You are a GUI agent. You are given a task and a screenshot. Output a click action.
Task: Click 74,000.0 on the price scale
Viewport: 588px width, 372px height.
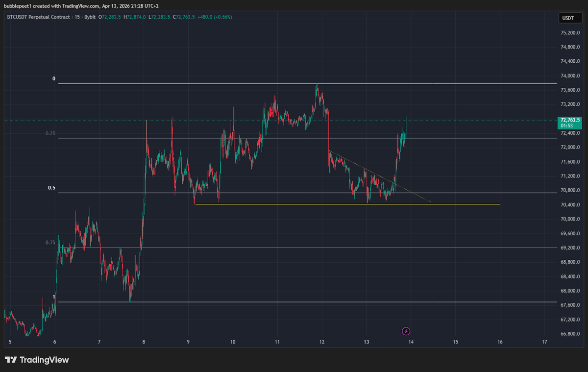(x=570, y=76)
